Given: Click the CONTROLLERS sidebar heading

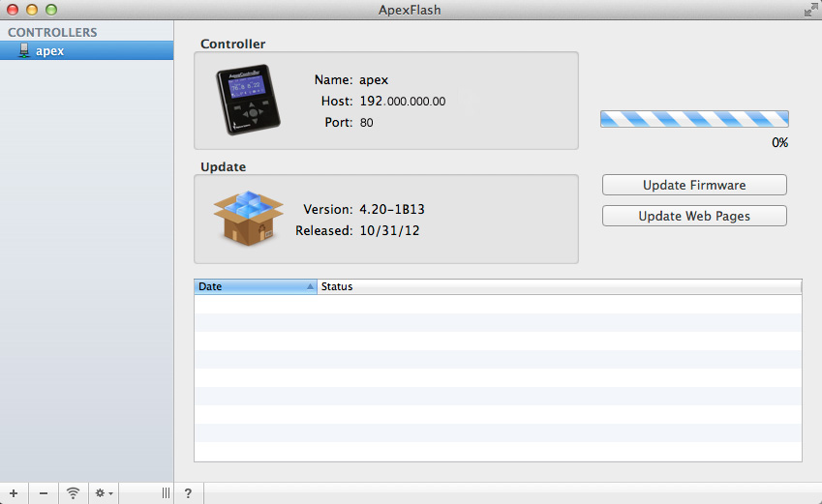Looking at the screenshot, I should [x=52, y=33].
